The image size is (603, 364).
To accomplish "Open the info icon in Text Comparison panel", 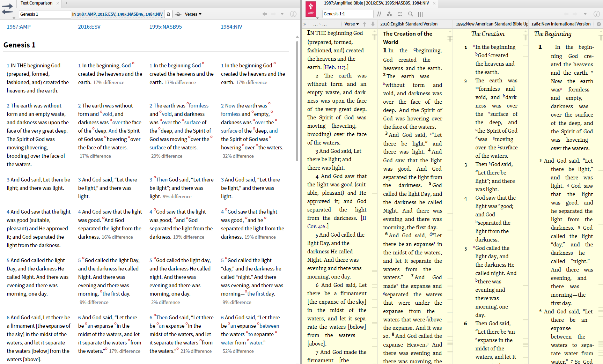I will [x=293, y=14].
